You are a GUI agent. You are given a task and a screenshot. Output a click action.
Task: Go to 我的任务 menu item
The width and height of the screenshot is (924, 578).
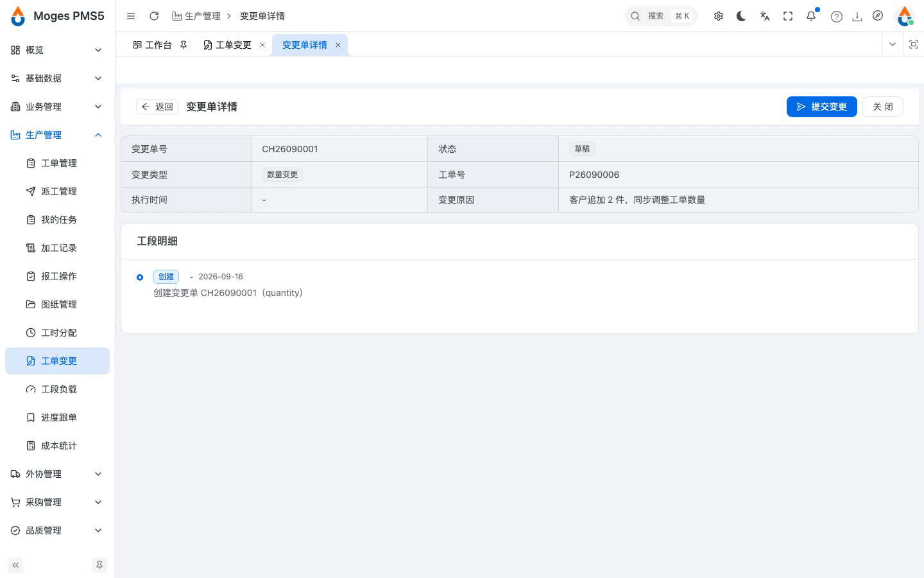click(57, 220)
